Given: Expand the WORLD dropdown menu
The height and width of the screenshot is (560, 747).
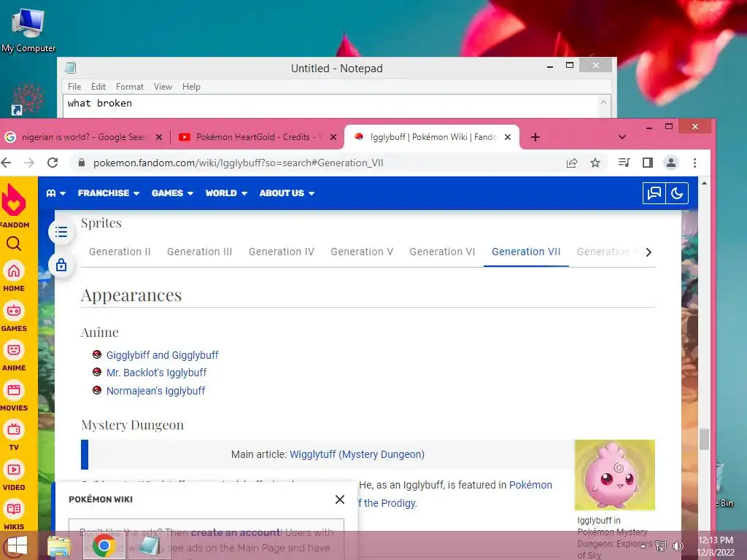Looking at the screenshot, I should pos(226,193).
